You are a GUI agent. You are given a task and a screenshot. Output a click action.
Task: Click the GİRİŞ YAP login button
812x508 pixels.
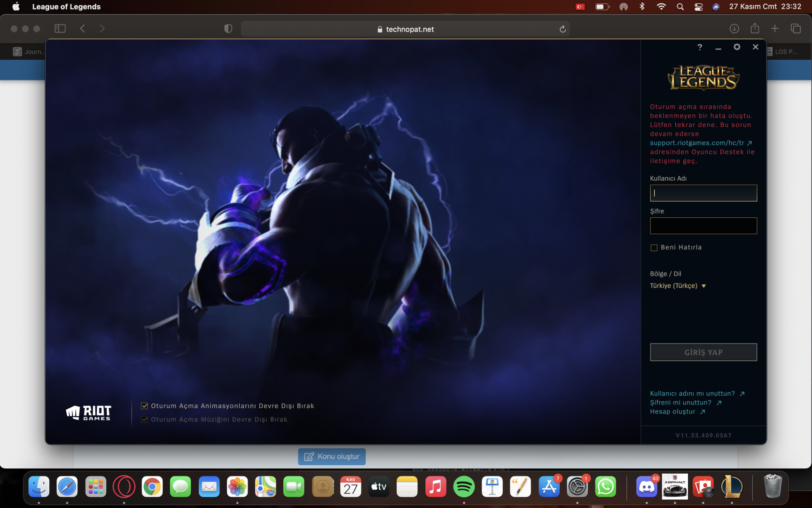[703, 352]
